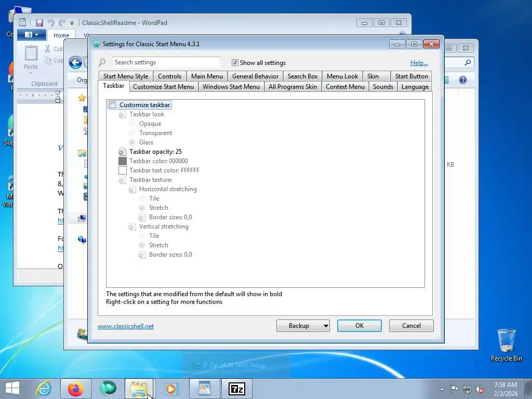Uncheck Show all settings
The height and width of the screenshot is (399, 532).
(x=235, y=63)
